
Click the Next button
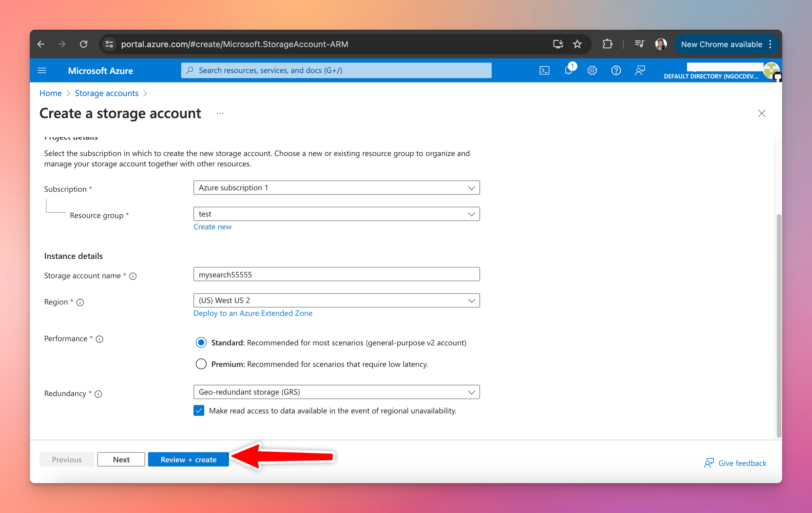(x=121, y=460)
